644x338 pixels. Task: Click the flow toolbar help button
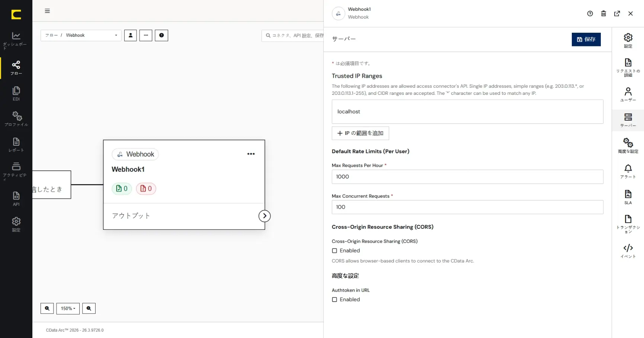(161, 35)
